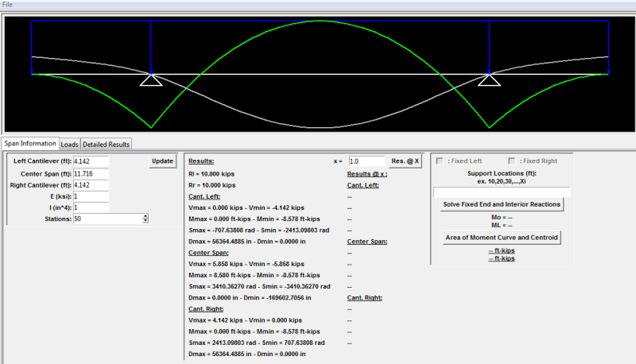Click the Smax = 2413.09803 rad line
The image size is (636, 364).
256,343
